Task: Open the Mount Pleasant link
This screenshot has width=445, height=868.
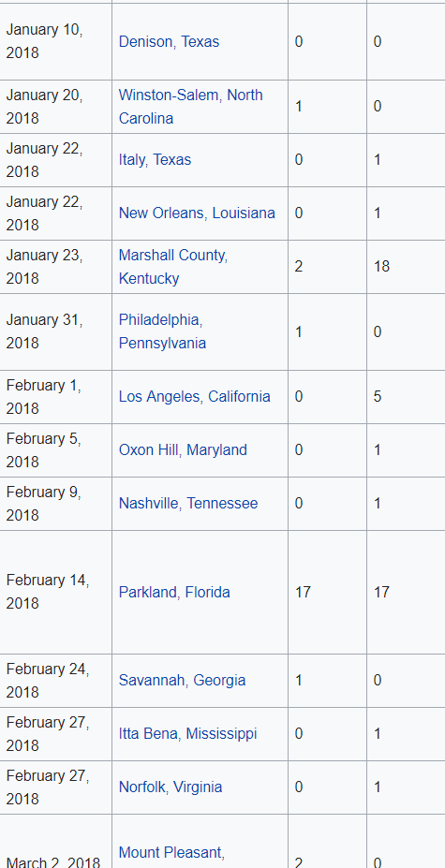Action: tap(171, 852)
